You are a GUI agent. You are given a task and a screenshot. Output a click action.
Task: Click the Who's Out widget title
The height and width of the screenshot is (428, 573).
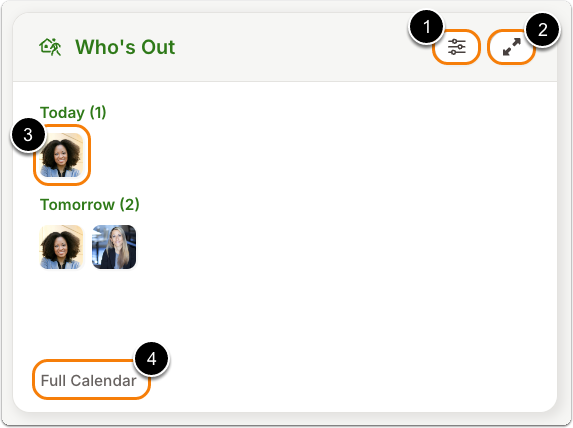point(125,47)
